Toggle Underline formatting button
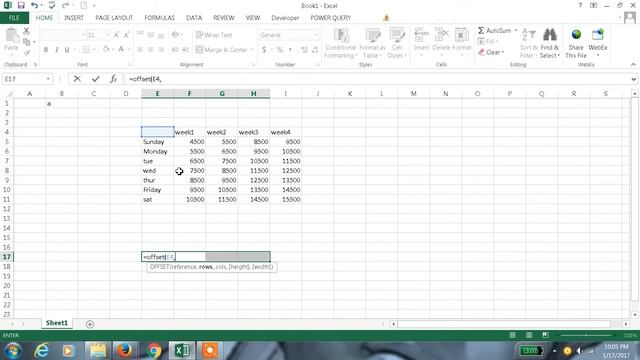This screenshot has height=360, width=640. tap(67, 50)
